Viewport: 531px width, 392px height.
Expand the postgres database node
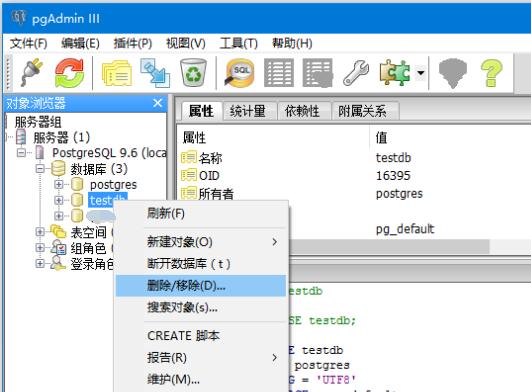pyautogui.click(x=59, y=184)
